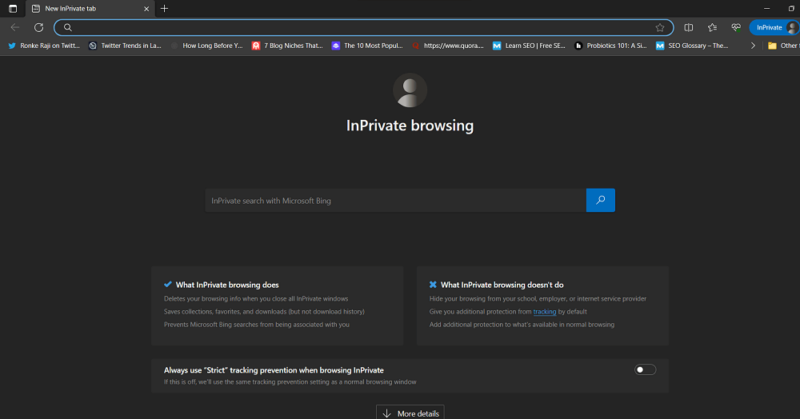
Task: Open 7 Blog Niches That bookmark
Action: [287, 45]
